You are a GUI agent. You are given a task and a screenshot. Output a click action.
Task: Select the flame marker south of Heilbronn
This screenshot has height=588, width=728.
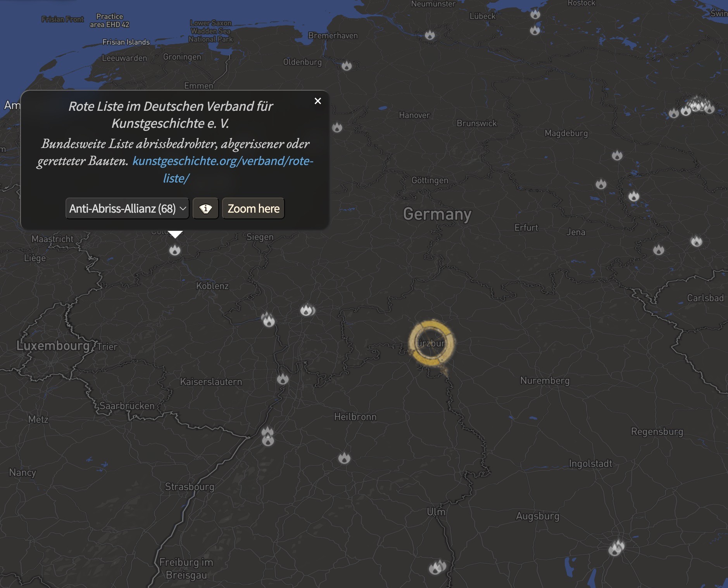click(344, 458)
